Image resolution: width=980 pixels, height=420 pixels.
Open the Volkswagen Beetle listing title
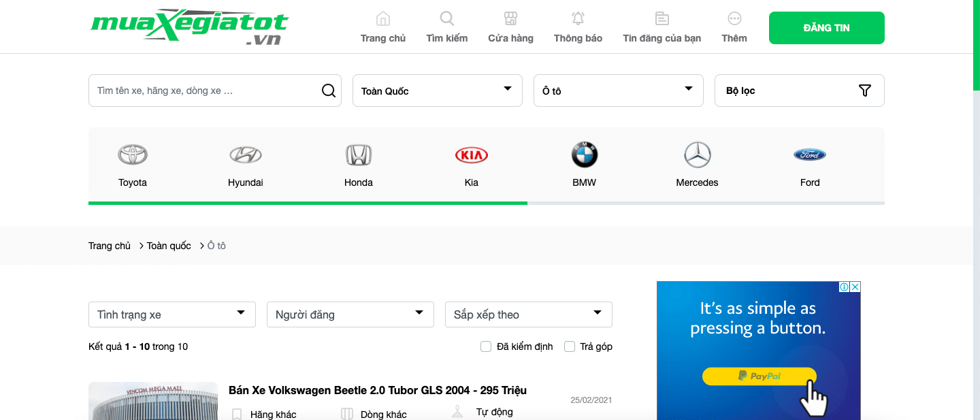pyautogui.click(x=378, y=390)
